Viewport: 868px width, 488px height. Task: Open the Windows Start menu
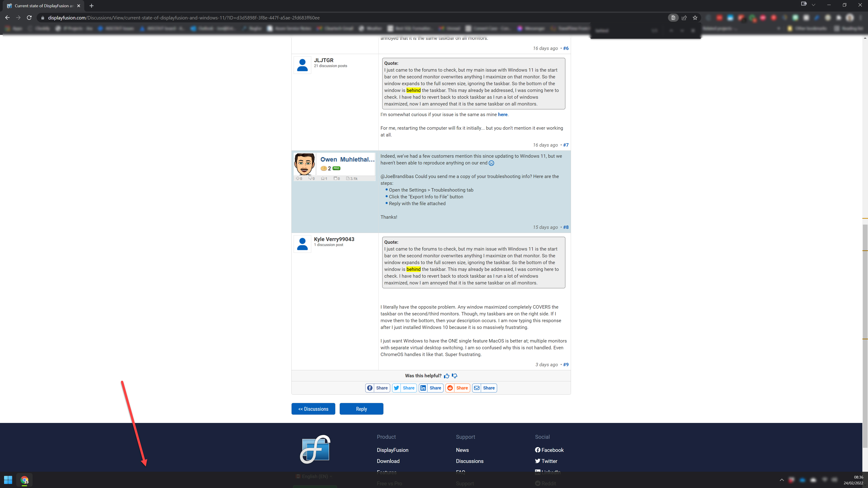[x=8, y=480]
